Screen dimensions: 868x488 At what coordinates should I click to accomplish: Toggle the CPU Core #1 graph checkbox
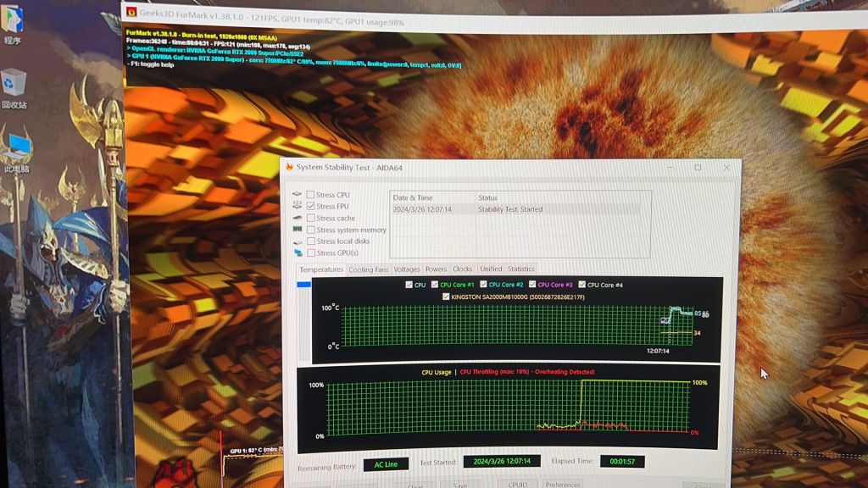[435, 285]
